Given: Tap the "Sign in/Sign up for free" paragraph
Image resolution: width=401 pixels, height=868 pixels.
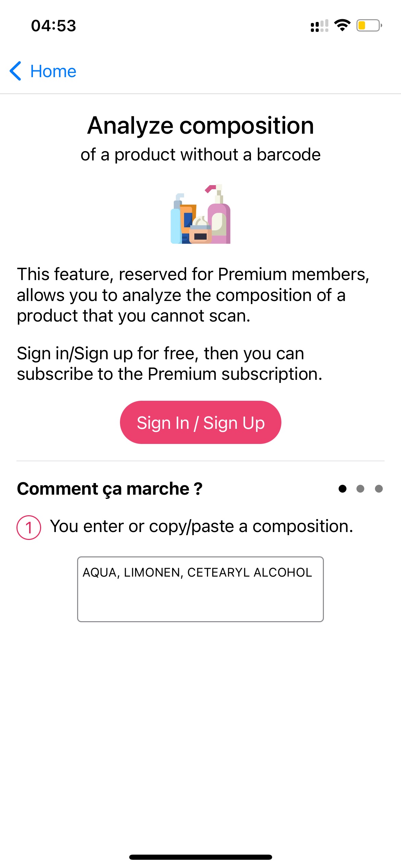Looking at the screenshot, I should coord(170,363).
